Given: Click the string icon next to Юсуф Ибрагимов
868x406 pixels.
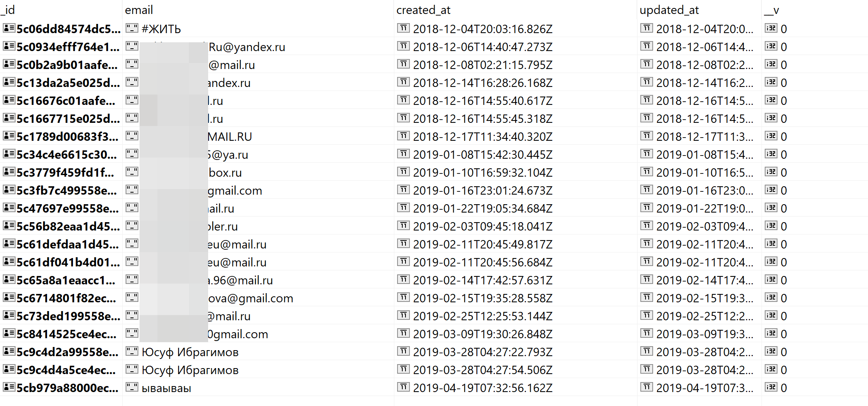Looking at the screenshot, I should [x=132, y=352].
